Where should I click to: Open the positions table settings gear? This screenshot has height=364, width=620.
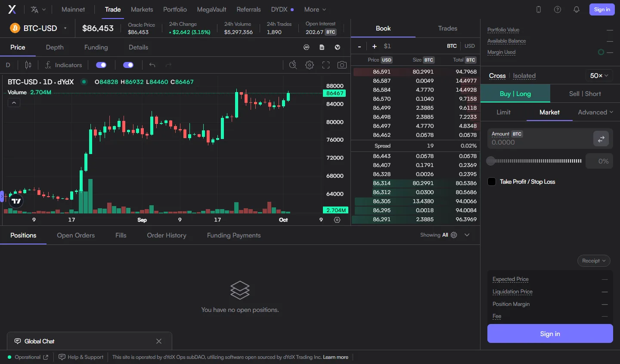click(454, 235)
